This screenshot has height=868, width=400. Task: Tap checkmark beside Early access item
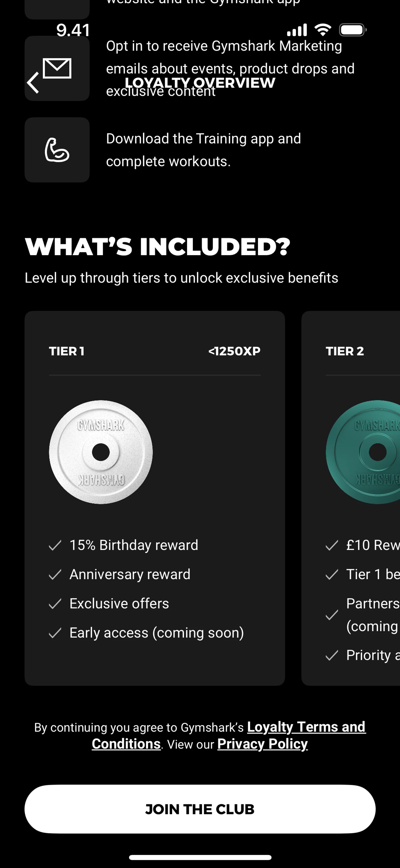(x=55, y=633)
